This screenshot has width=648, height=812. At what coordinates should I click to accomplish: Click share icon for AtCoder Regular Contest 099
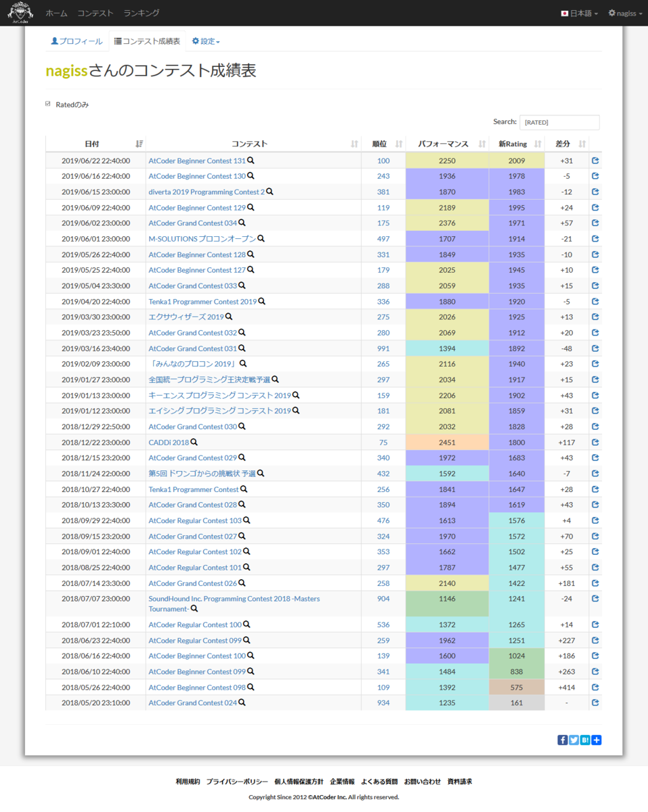(595, 640)
